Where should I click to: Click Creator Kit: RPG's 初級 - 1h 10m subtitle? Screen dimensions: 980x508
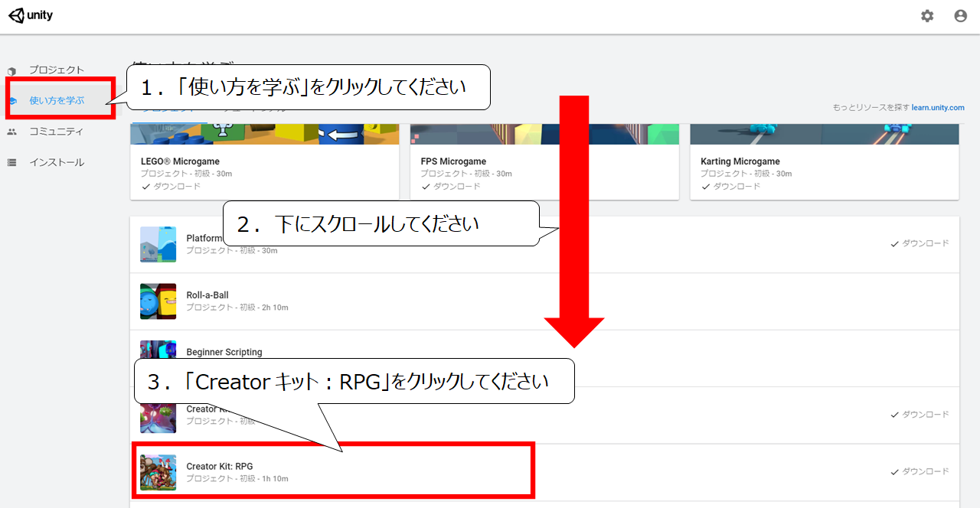237,479
